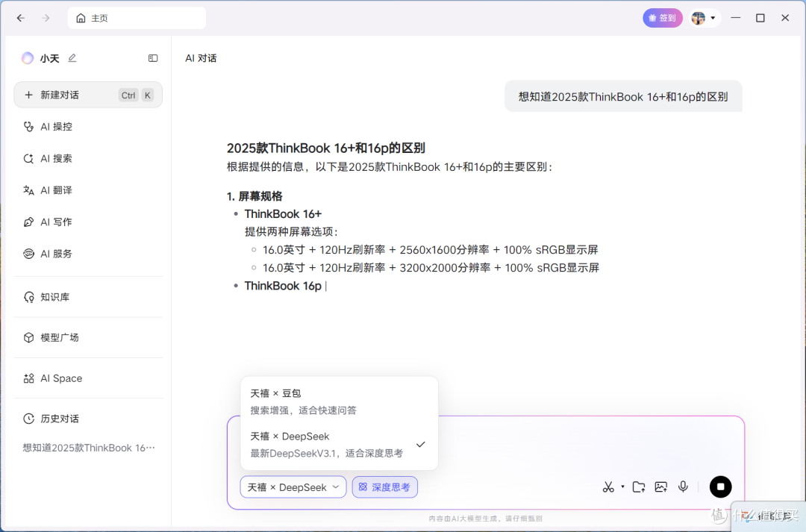This screenshot has height=532, width=806.
Task: Open AI 搜索
Action: (x=88, y=158)
